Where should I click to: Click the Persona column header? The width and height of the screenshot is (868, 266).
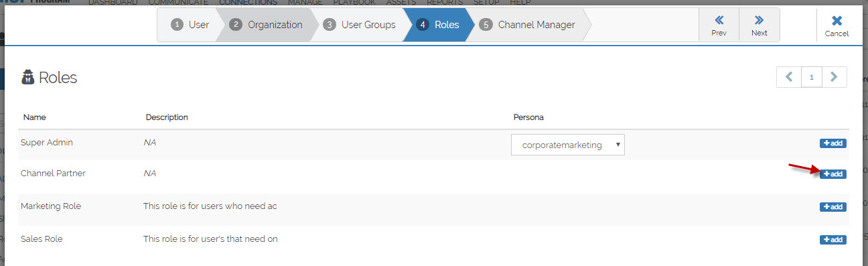[528, 117]
